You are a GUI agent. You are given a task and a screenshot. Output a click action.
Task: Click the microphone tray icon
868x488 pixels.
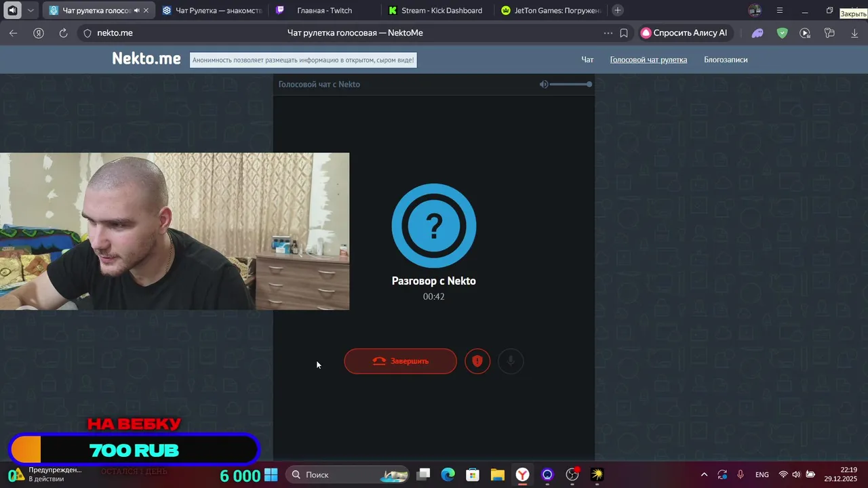pos(741,474)
